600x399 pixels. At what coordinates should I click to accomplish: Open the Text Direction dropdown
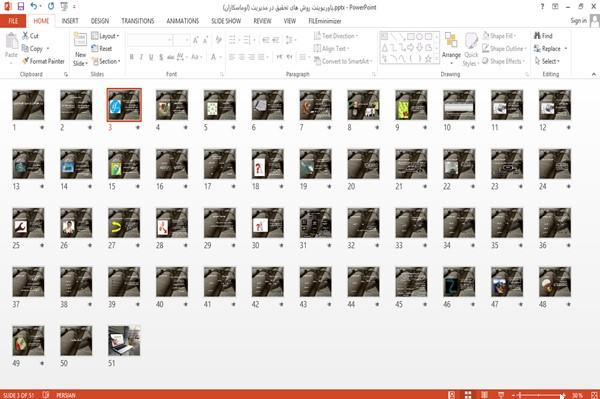[336, 36]
